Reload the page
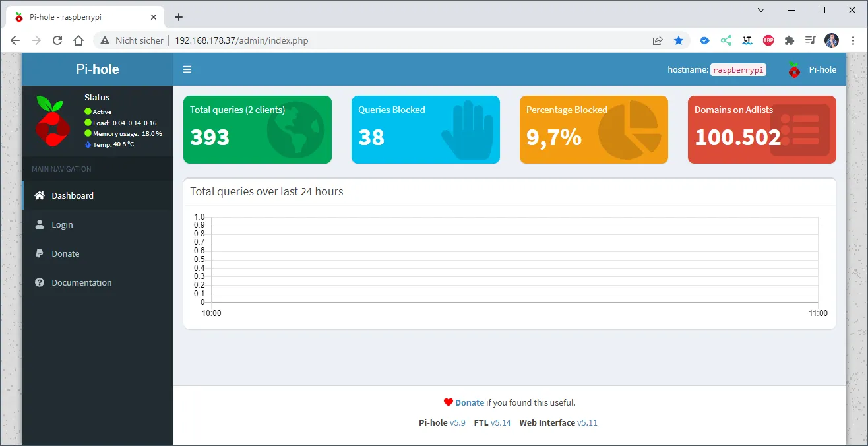Image resolution: width=868 pixels, height=446 pixels. click(57, 40)
